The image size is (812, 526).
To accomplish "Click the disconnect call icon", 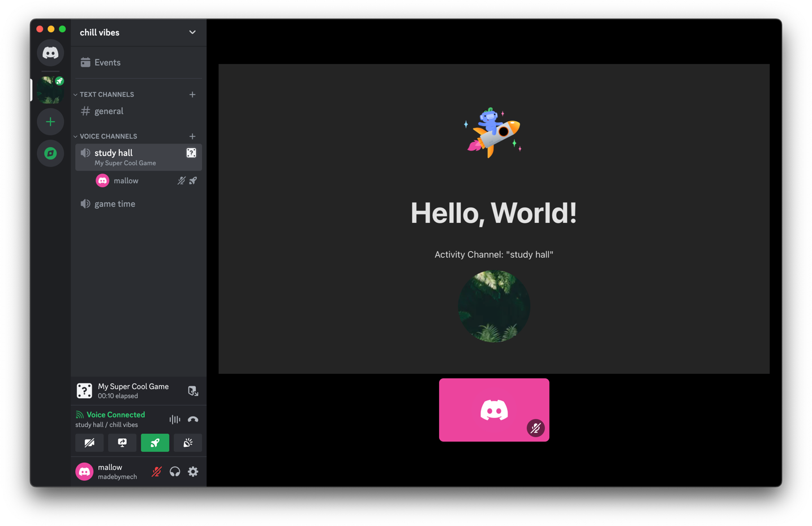I will coord(192,419).
